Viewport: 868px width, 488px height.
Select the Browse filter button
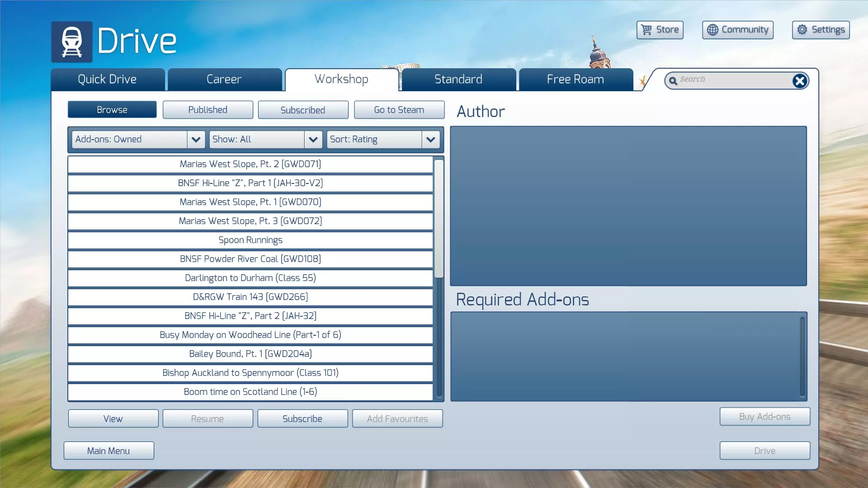click(112, 110)
